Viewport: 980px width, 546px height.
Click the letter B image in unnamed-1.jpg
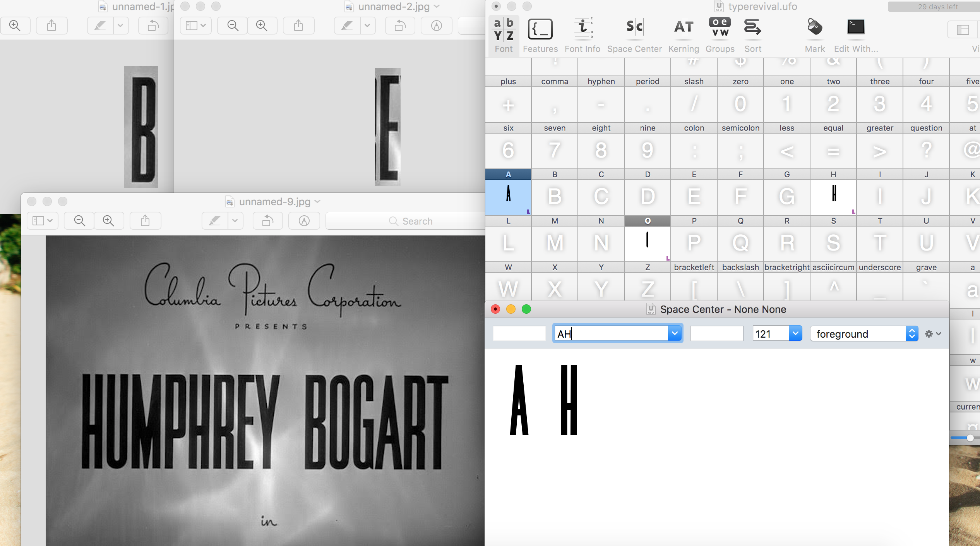click(x=141, y=127)
